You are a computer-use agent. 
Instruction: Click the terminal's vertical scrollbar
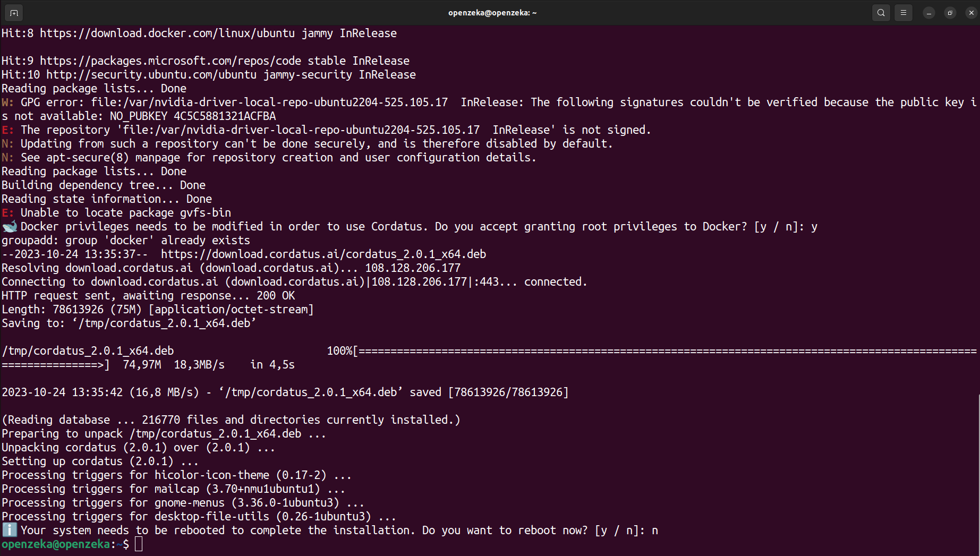point(978,473)
